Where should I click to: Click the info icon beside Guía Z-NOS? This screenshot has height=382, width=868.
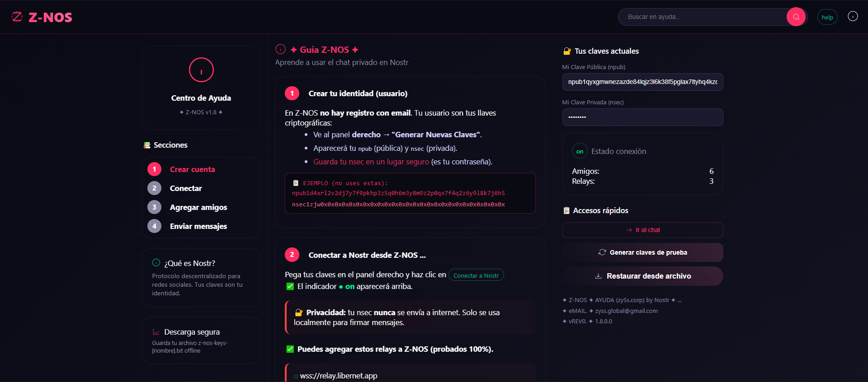click(x=281, y=49)
